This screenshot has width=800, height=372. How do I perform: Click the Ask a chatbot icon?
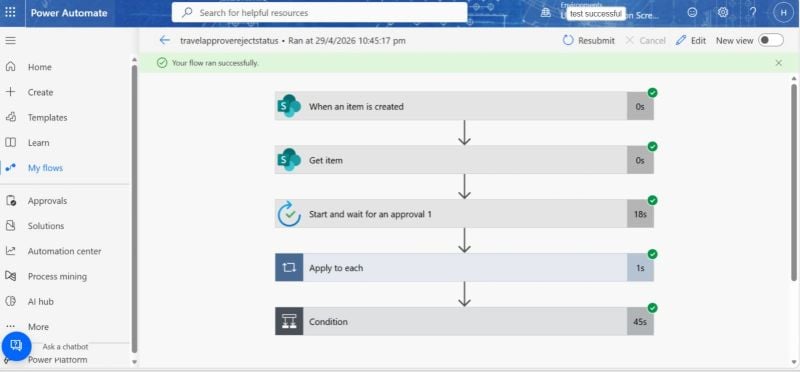coord(16,346)
